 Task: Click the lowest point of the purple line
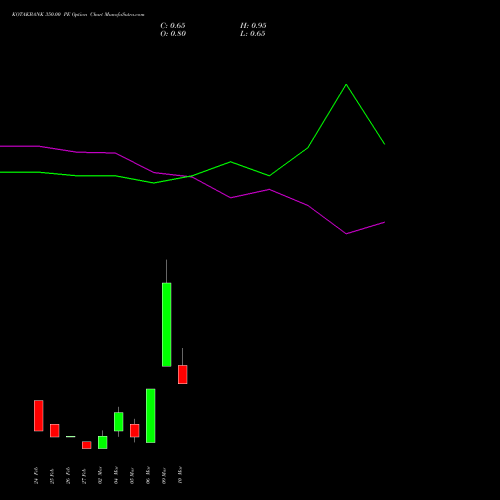point(346,234)
